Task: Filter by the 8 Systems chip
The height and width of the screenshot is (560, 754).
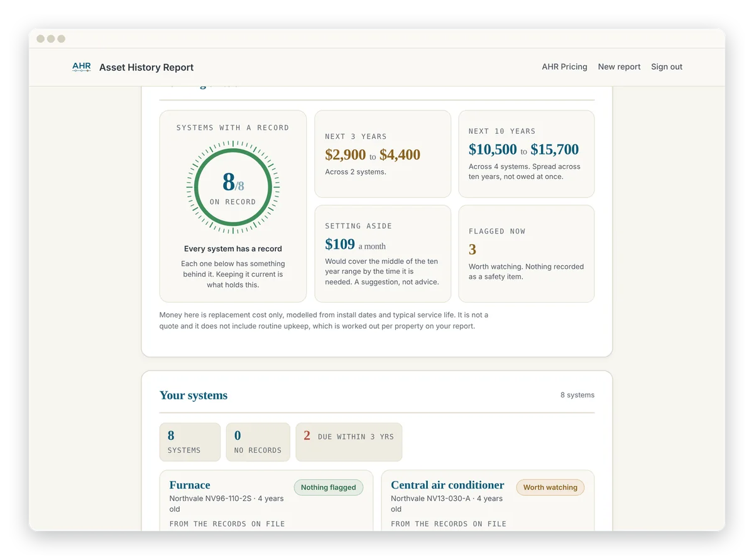Action: coord(190,442)
